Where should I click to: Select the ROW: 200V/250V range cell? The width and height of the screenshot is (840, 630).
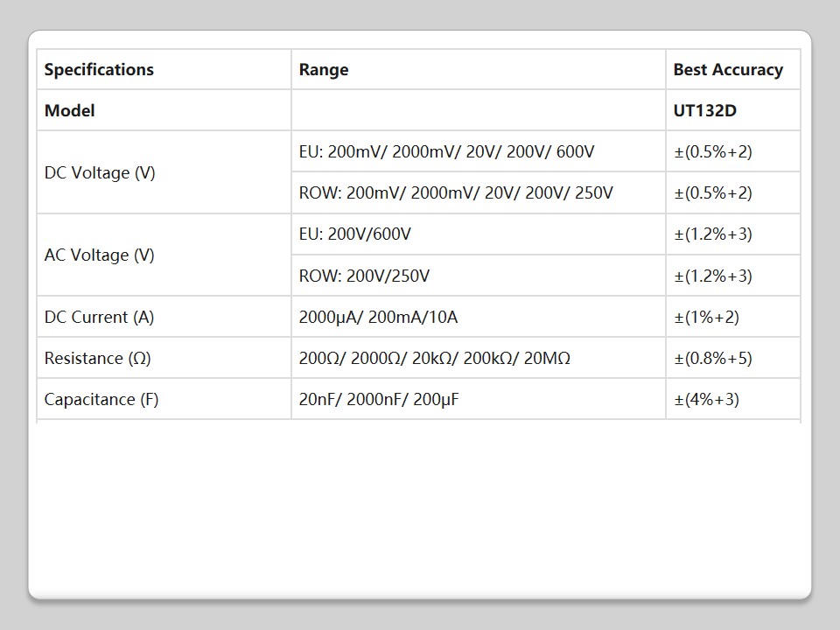(x=365, y=276)
